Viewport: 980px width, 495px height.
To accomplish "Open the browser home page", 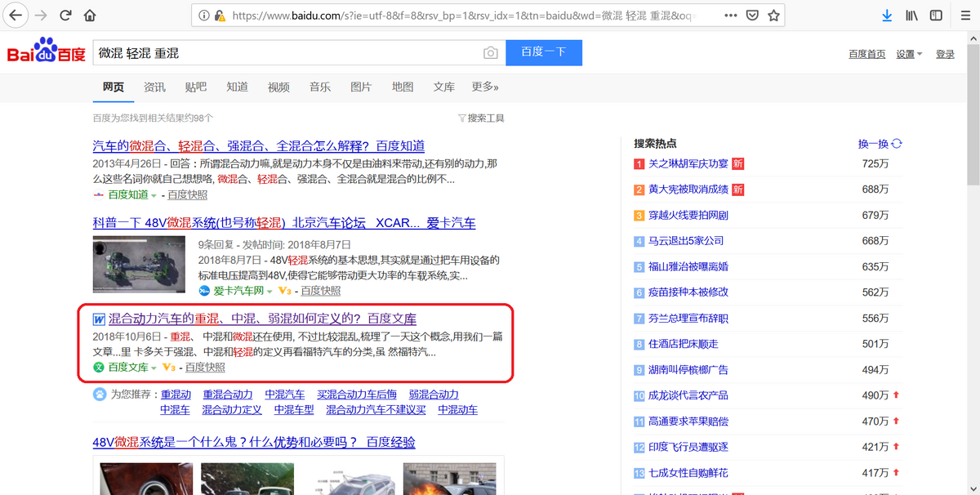I will pos(90,16).
